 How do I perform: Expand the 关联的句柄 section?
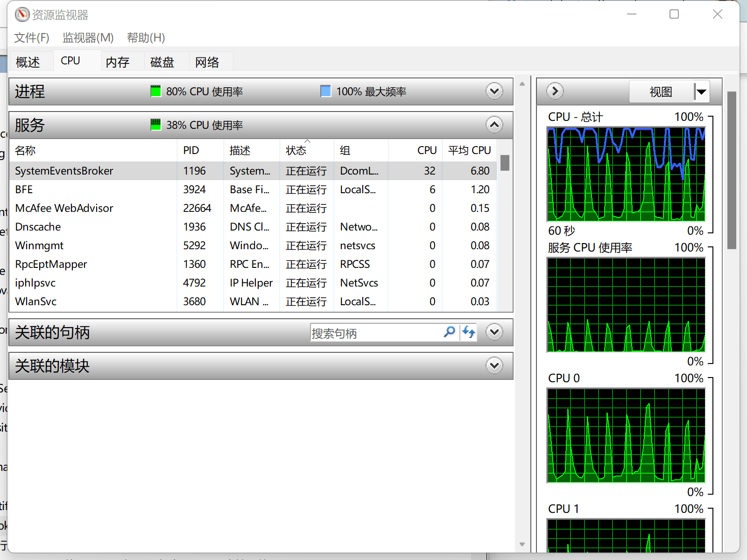494,332
